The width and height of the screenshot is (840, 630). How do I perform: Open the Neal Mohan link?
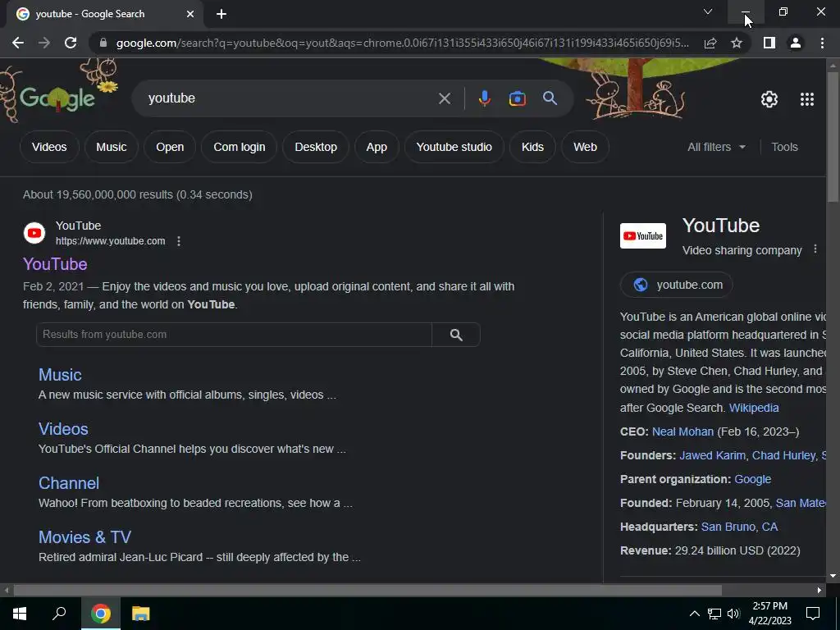point(682,431)
